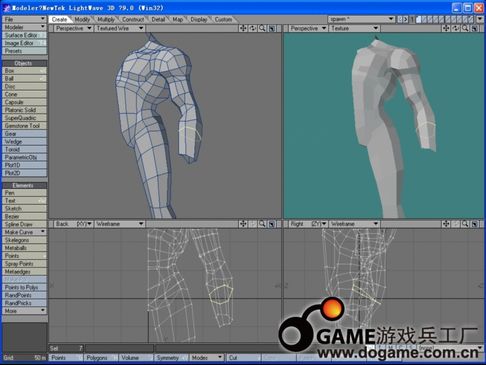Toggle Symmetry mode

pyautogui.click(x=171, y=358)
